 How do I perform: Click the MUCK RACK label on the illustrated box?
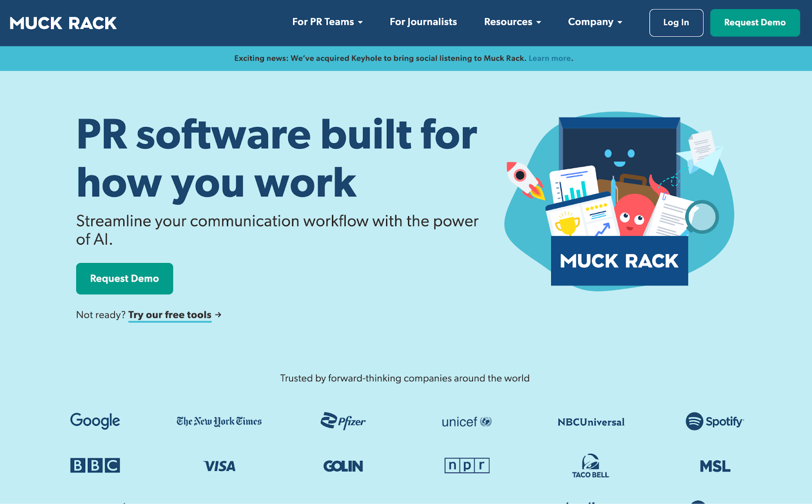619,261
